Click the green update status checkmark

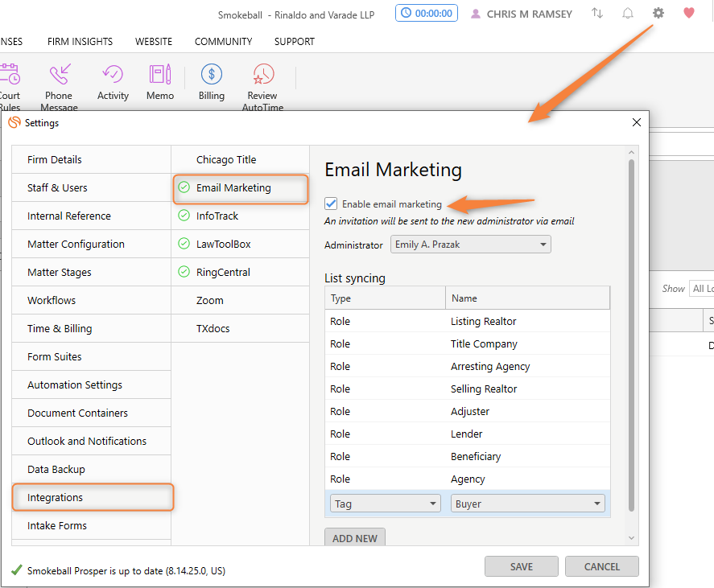(x=17, y=570)
